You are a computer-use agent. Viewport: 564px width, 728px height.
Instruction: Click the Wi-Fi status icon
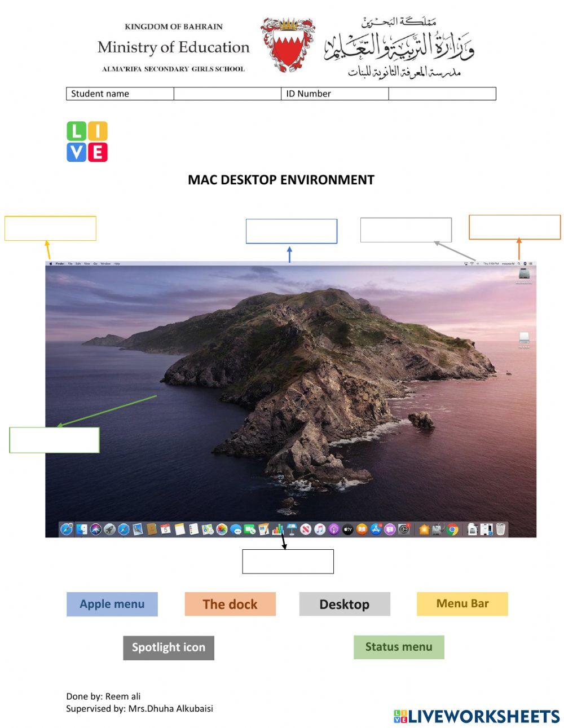[x=472, y=263]
